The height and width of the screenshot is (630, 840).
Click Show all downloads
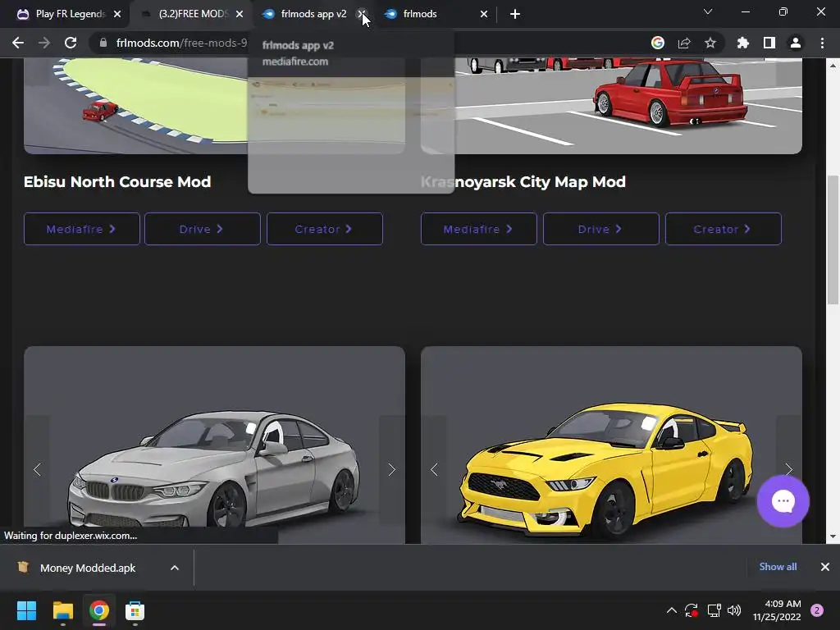(x=778, y=567)
